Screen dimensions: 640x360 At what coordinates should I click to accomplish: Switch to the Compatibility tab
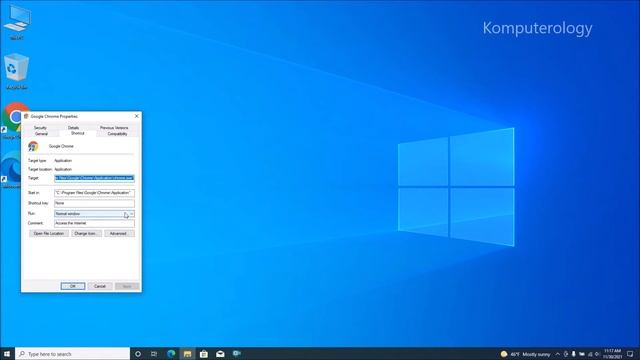pos(117,134)
